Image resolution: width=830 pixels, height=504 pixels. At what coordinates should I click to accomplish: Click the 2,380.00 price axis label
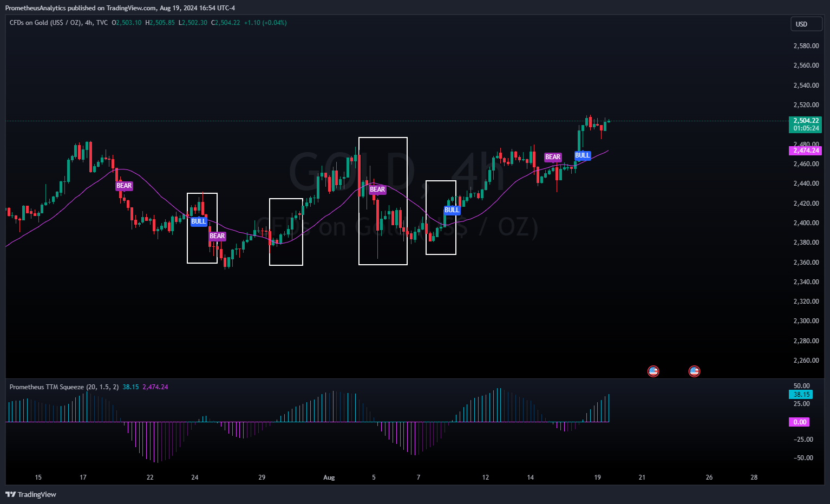coord(806,243)
